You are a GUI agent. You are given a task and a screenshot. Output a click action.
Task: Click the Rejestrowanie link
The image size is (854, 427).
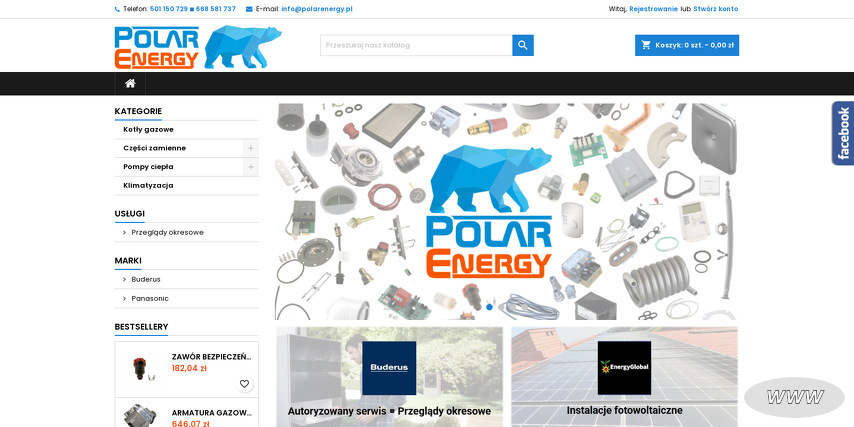coord(654,9)
